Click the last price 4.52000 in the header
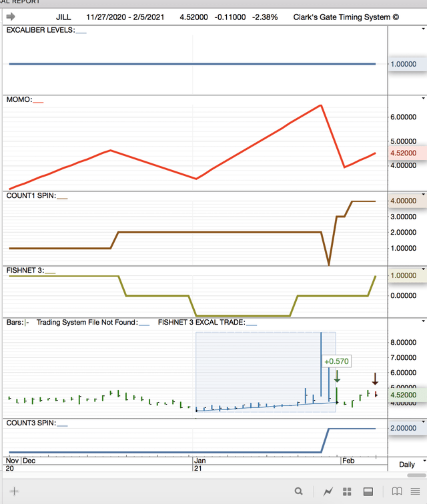427x504 pixels. point(193,17)
